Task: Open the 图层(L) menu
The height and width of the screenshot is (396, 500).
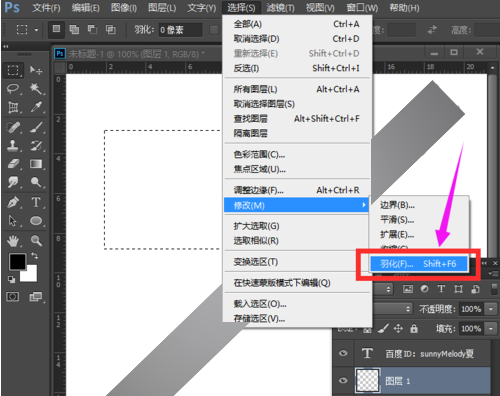Action: click(x=162, y=8)
